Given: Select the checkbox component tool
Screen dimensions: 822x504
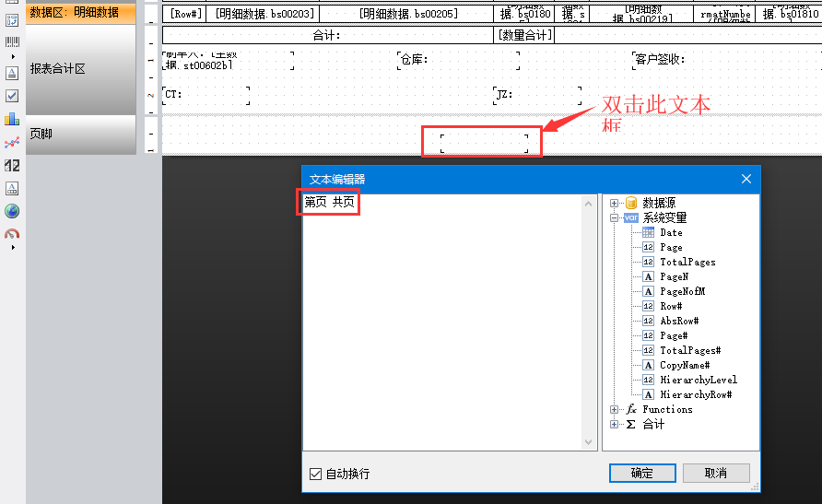Looking at the screenshot, I should click(12, 95).
